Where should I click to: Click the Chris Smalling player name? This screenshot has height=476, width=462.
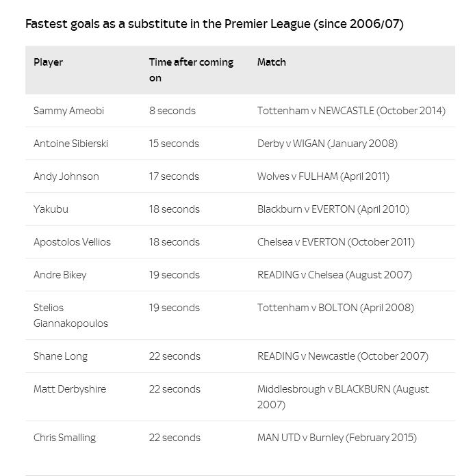pyautogui.click(x=64, y=438)
